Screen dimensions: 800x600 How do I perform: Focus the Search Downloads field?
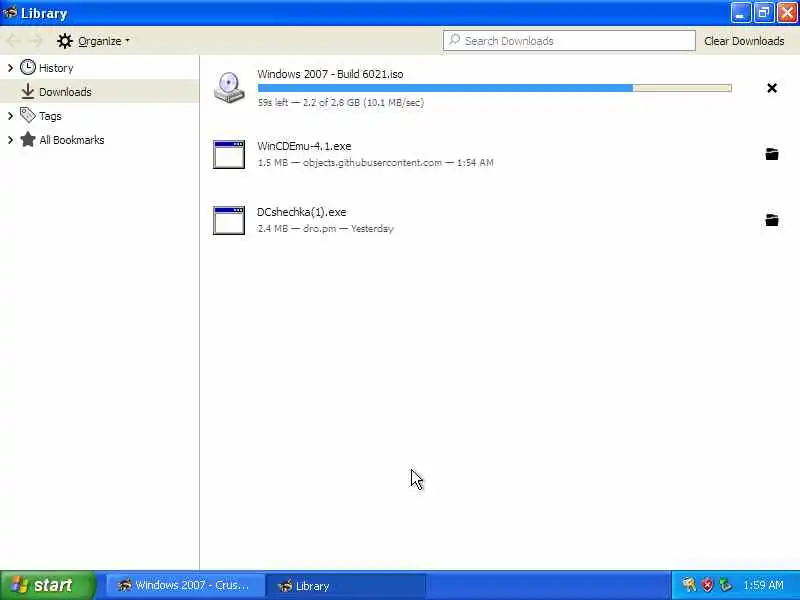569,40
